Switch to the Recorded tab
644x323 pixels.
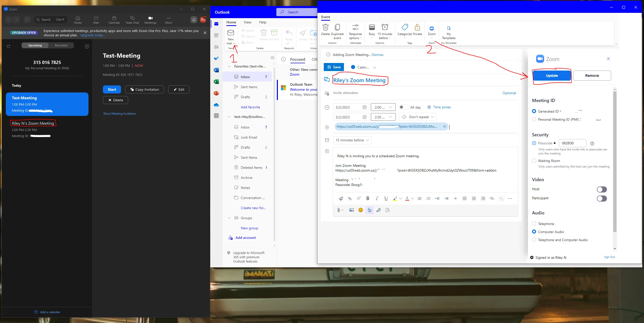tap(61, 45)
